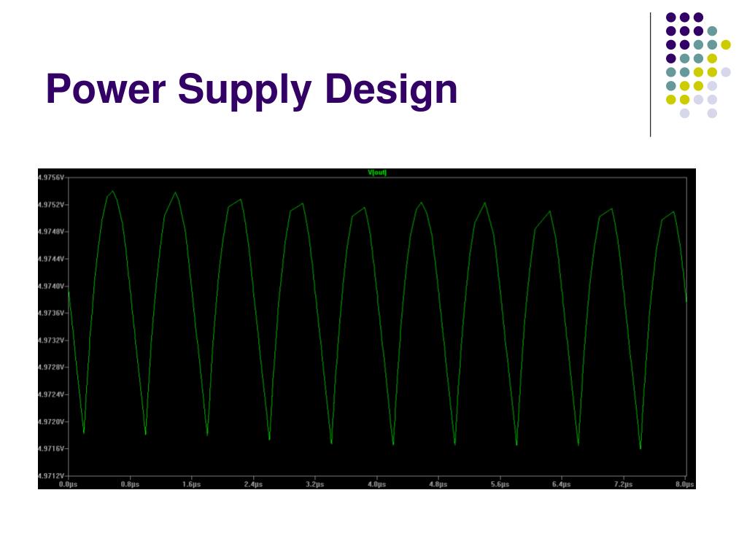
Task: Click the 4.9732V y-axis label
Action: point(52,340)
